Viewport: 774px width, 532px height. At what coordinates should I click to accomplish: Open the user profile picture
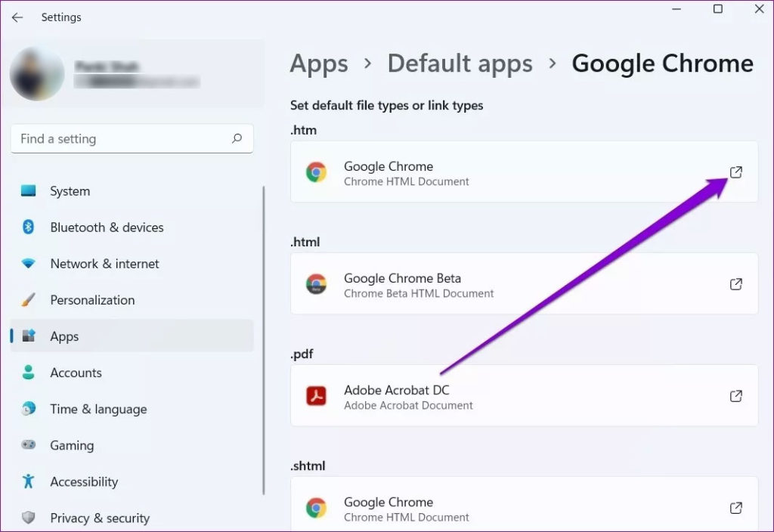point(37,74)
